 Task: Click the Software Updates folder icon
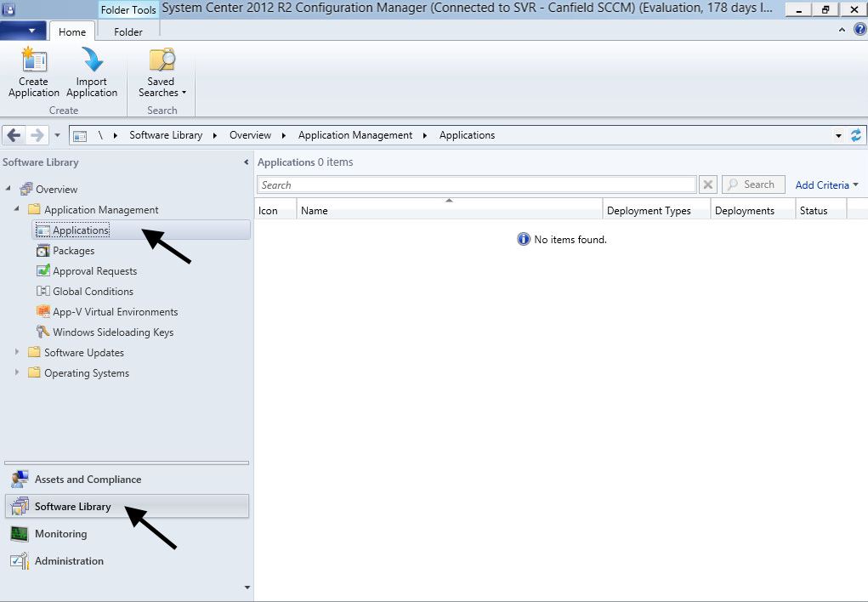pyautogui.click(x=34, y=352)
